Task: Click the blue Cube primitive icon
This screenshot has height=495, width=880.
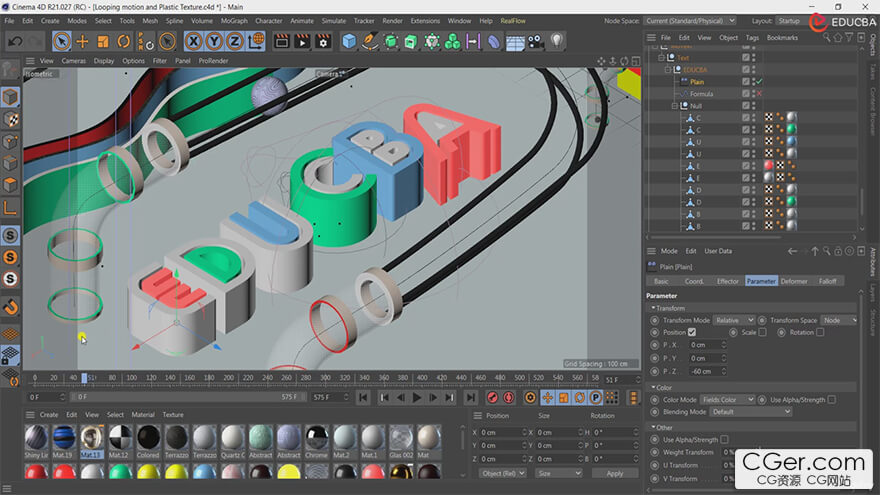Action: click(349, 42)
